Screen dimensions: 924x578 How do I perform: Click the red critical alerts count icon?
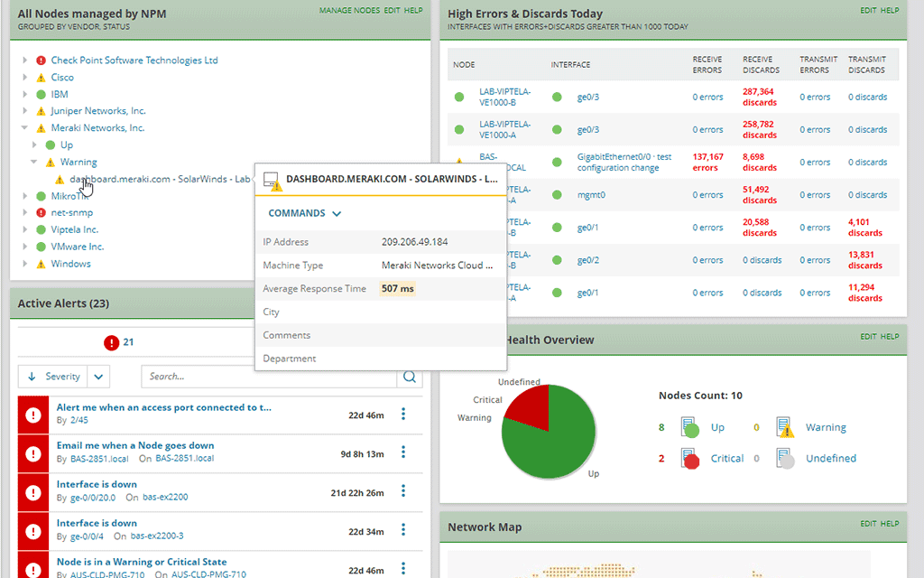tap(111, 342)
